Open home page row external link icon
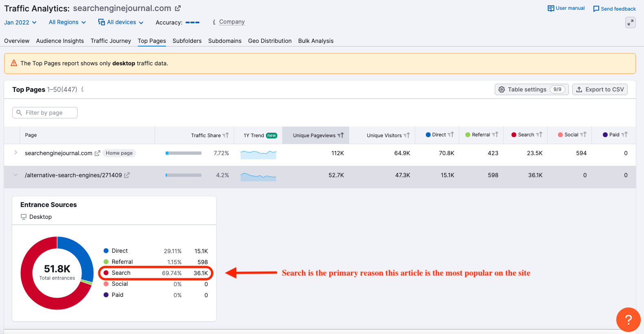Viewport: 644px width, 334px height. tap(97, 153)
